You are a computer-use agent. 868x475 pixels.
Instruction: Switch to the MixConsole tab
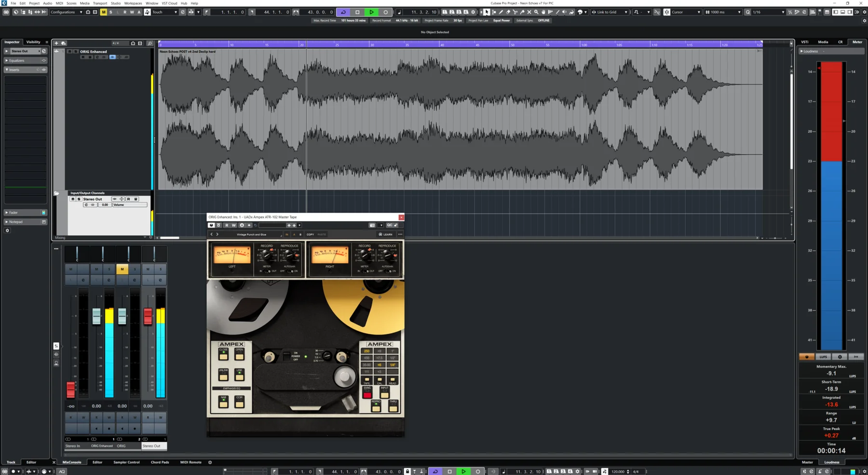(x=72, y=462)
